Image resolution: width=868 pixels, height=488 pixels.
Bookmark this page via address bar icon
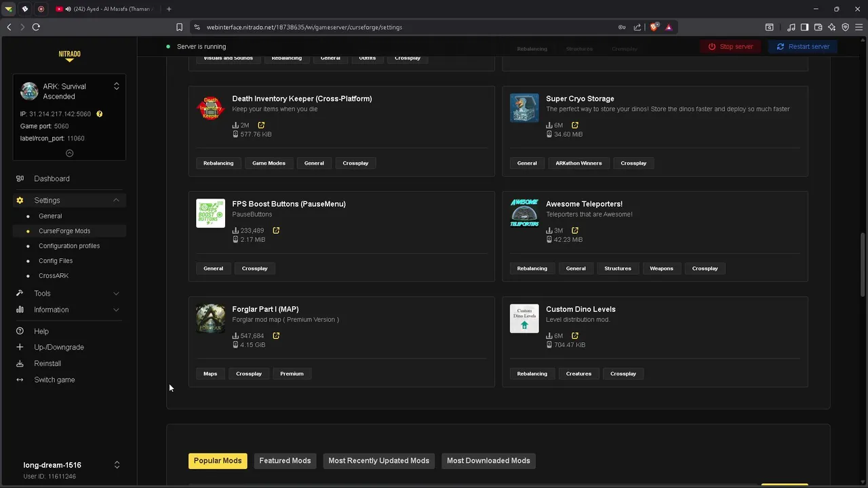click(x=179, y=27)
